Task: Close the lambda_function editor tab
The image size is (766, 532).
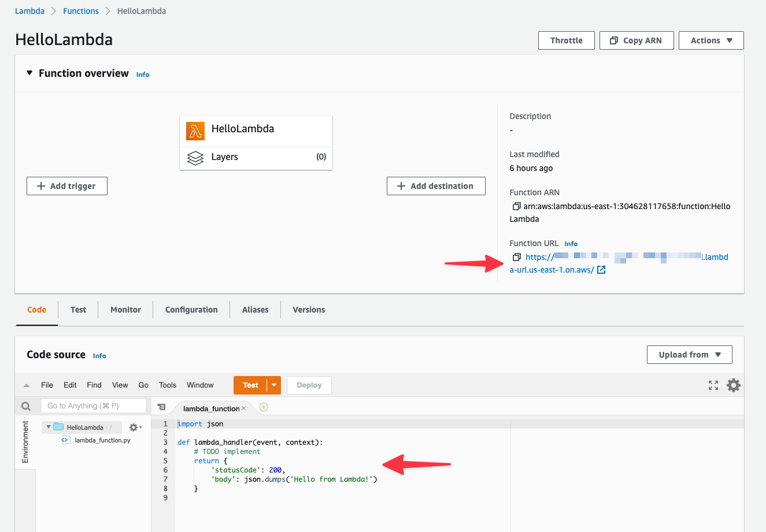Action: 244,408
